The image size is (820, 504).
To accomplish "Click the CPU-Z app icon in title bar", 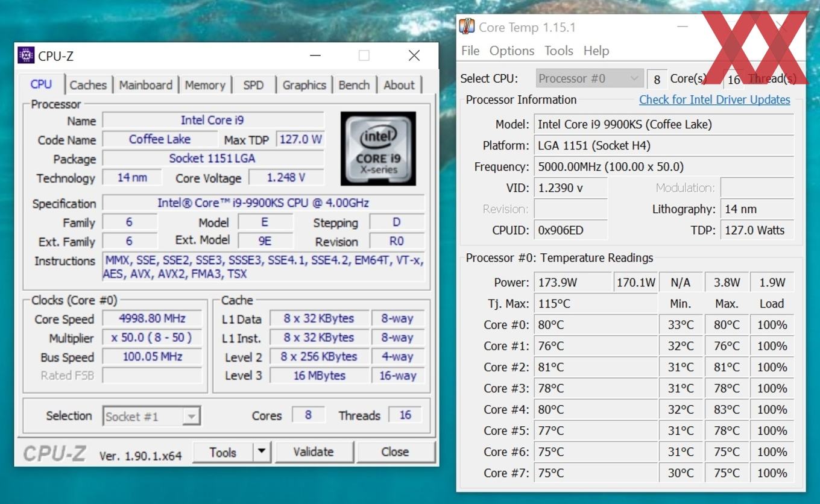I will coord(27,55).
